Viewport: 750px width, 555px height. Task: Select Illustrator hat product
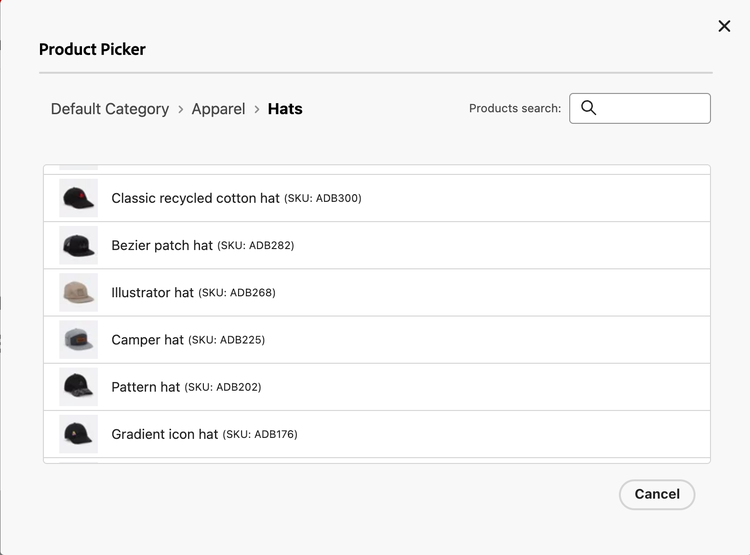(x=377, y=292)
